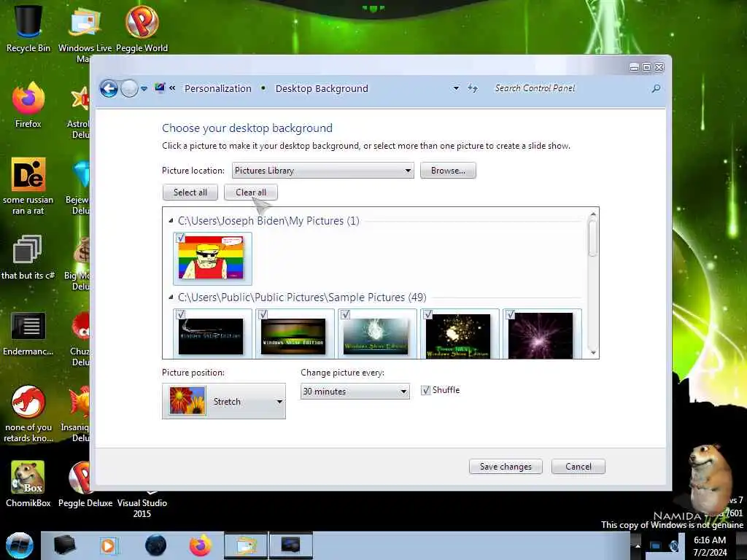Click the dark globe taskbar icon
This screenshot has height=560, width=747.
(155, 545)
